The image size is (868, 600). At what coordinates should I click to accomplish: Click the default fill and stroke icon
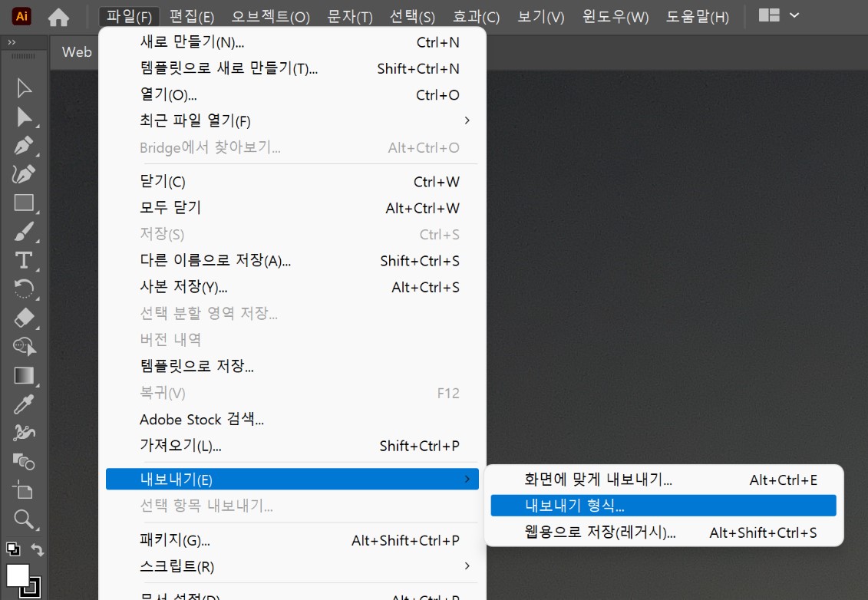[x=13, y=549]
